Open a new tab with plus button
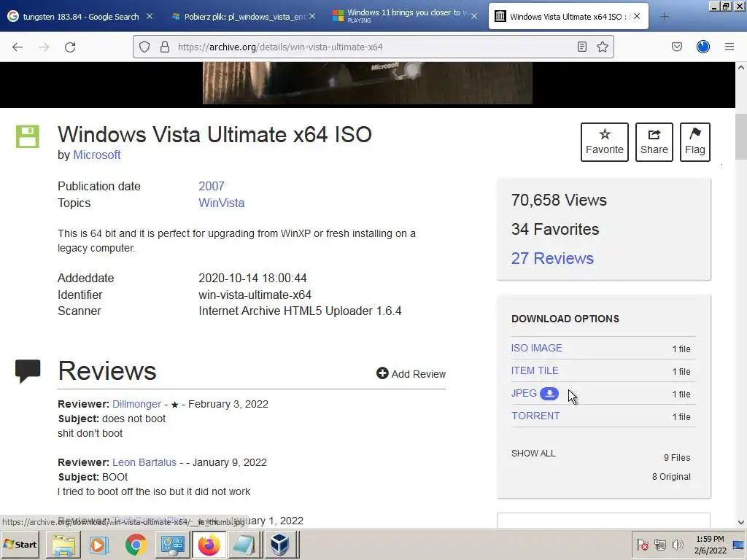747x560 pixels. point(664,17)
